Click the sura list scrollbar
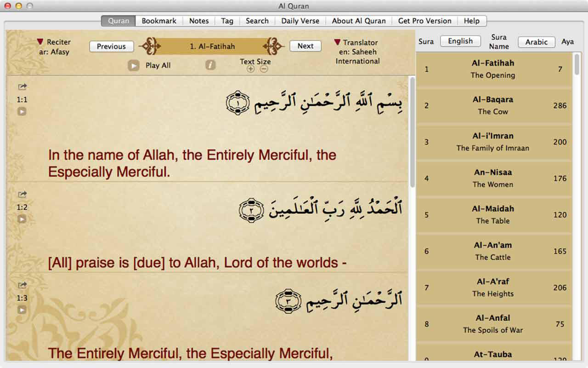The width and height of the screenshot is (588, 368). (x=577, y=64)
